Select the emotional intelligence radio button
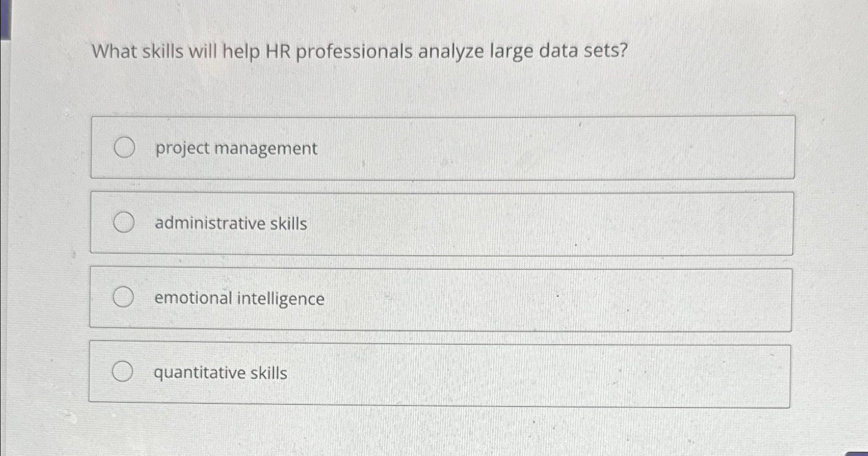The width and height of the screenshot is (868, 456). (x=124, y=297)
